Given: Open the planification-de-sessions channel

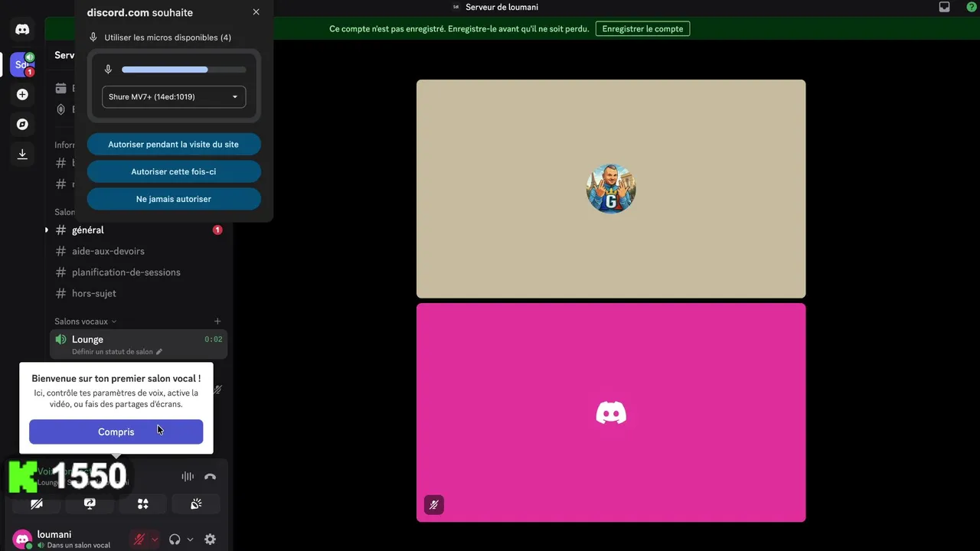Looking at the screenshot, I should (x=138, y=272).
